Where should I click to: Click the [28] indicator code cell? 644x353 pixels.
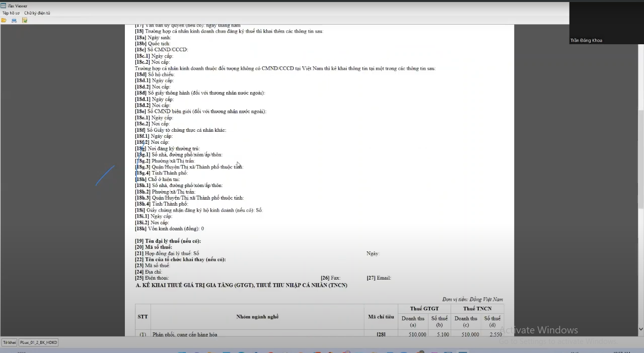[381, 334]
